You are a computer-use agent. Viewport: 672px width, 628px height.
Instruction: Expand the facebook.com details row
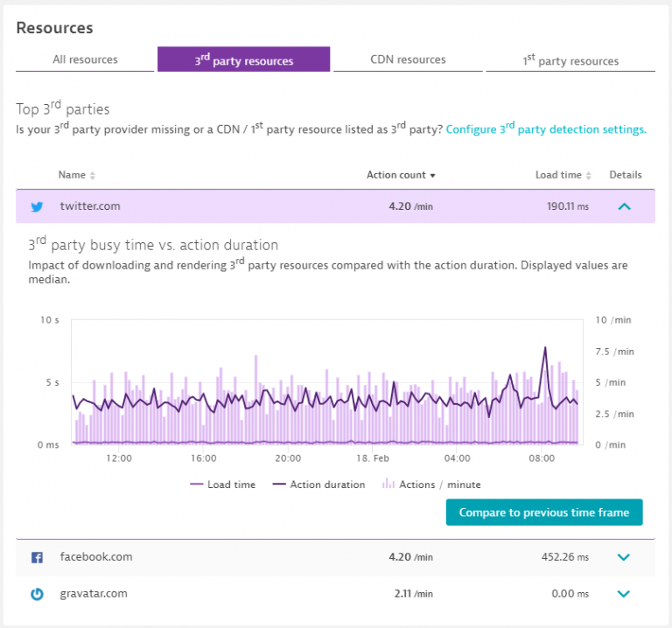pos(624,557)
